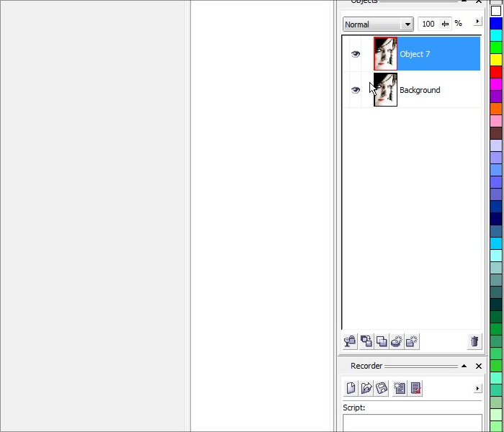The image size is (504, 432).
Task: Select the Object 7 layer
Action: [438, 54]
